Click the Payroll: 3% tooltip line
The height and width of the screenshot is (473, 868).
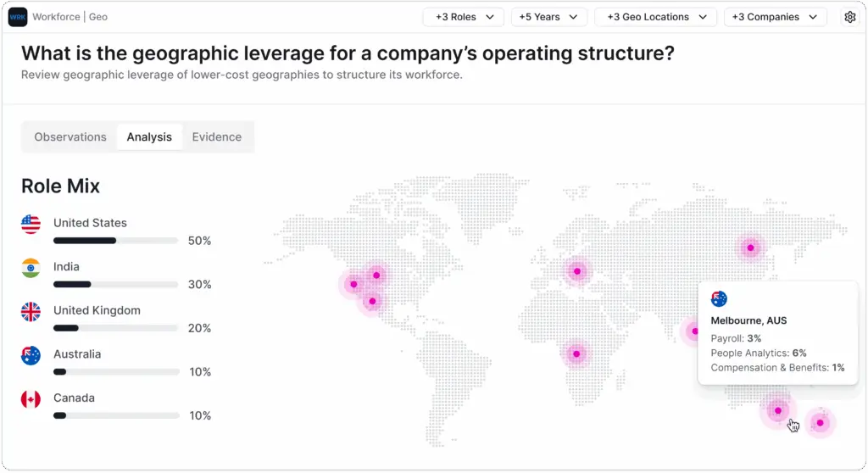736,338
